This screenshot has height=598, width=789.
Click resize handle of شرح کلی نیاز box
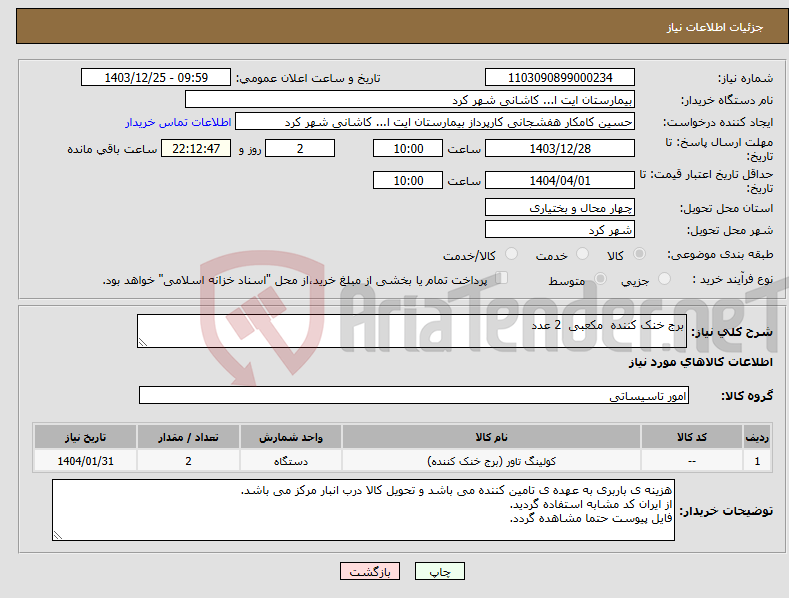coord(143,342)
